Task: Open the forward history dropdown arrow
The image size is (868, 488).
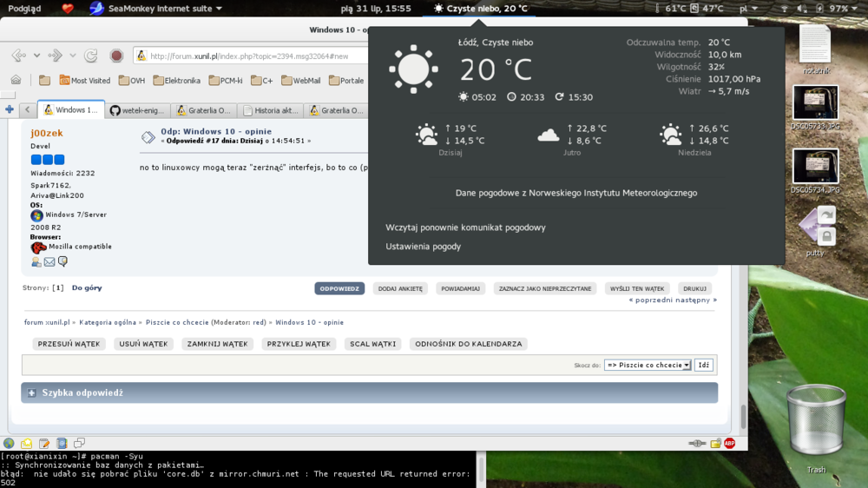Action: (73, 56)
